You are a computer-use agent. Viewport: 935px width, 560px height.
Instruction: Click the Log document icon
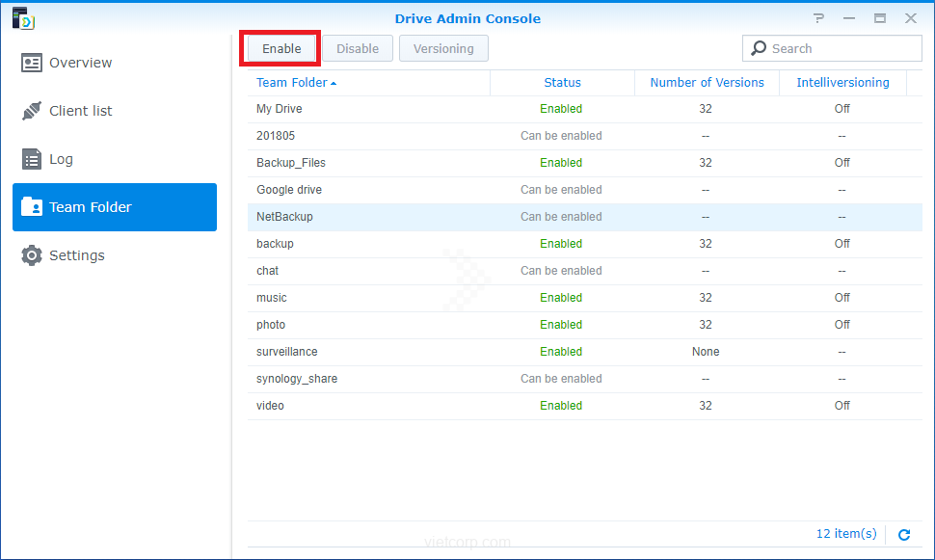point(32,159)
